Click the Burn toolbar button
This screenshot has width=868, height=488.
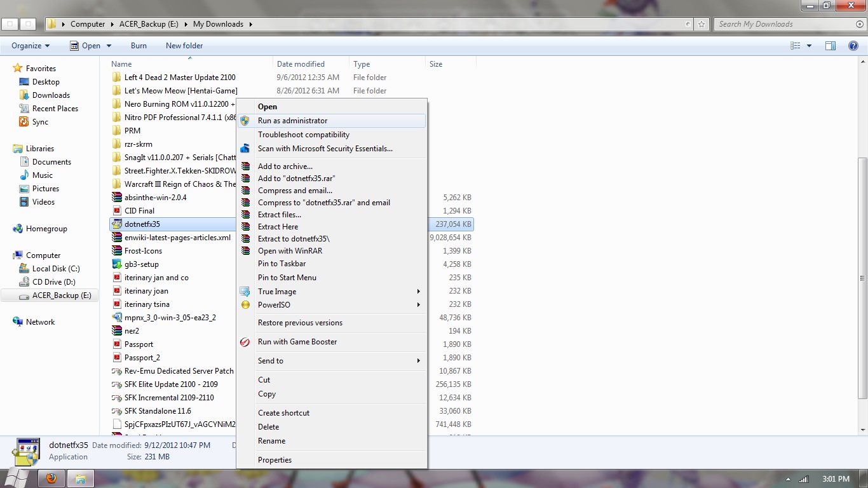click(x=139, y=46)
